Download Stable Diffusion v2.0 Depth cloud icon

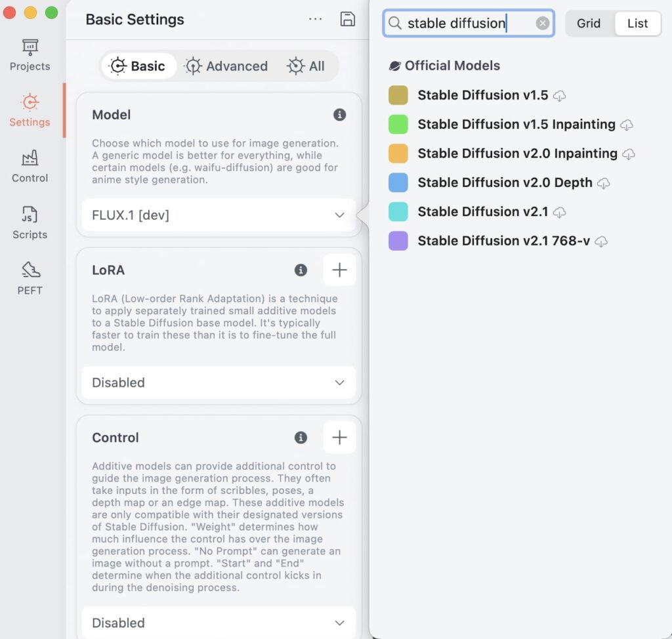point(604,183)
